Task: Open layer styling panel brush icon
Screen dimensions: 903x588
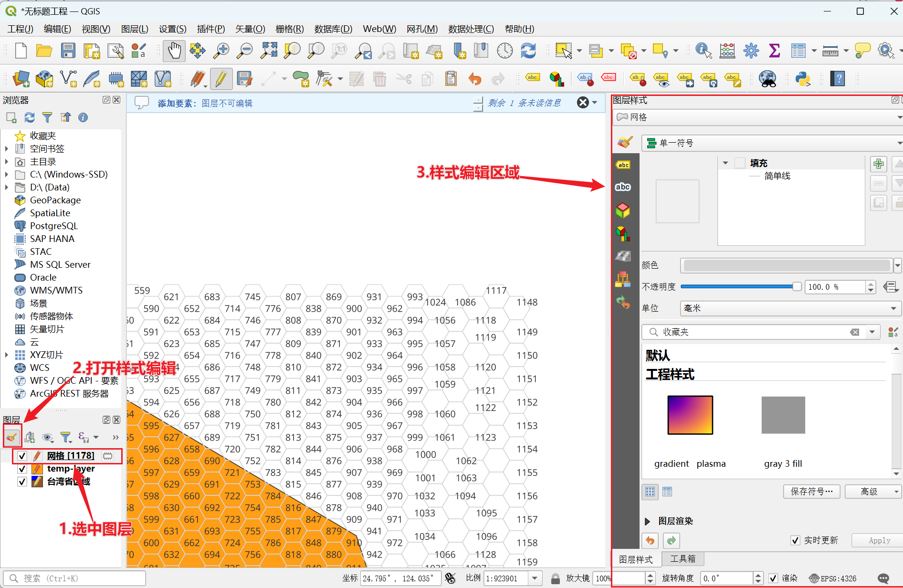Action: (12, 437)
